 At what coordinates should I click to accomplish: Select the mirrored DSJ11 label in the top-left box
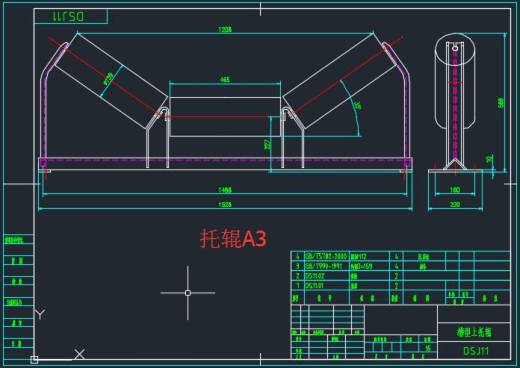(68, 17)
